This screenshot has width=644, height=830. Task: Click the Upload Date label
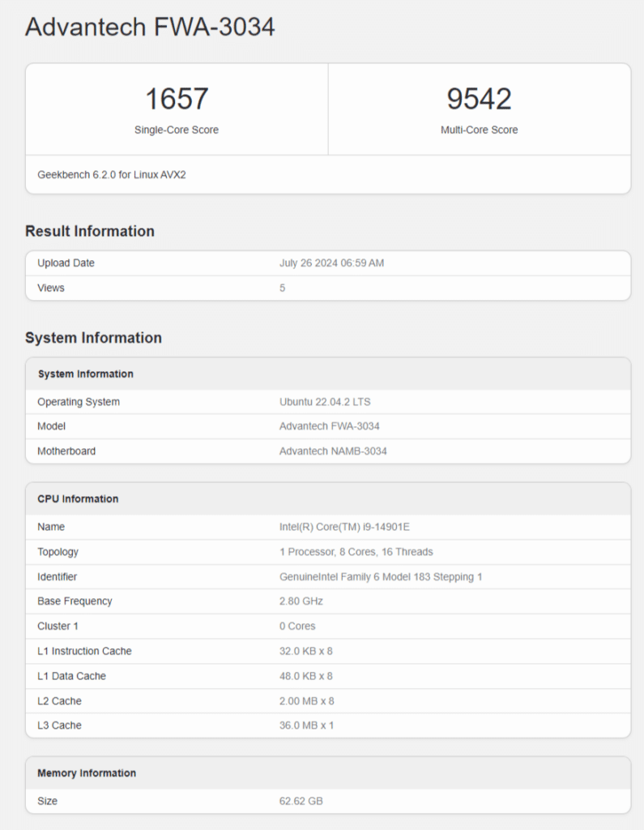tap(66, 263)
